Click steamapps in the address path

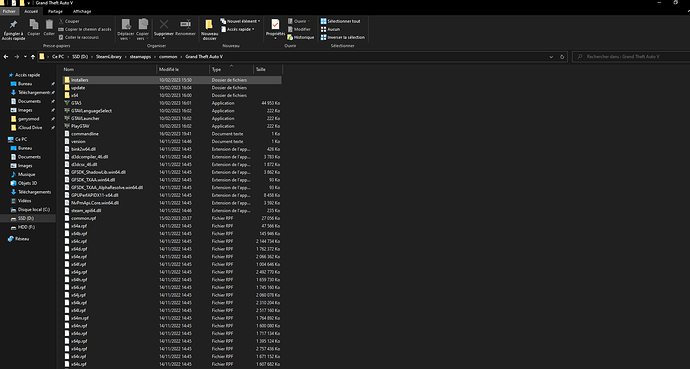pos(140,57)
